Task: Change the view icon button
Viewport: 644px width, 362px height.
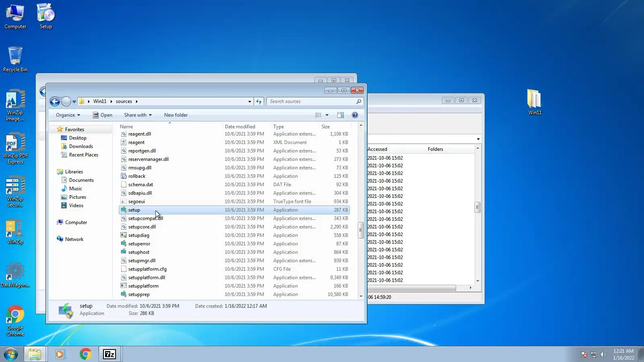Action: [318, 115]
